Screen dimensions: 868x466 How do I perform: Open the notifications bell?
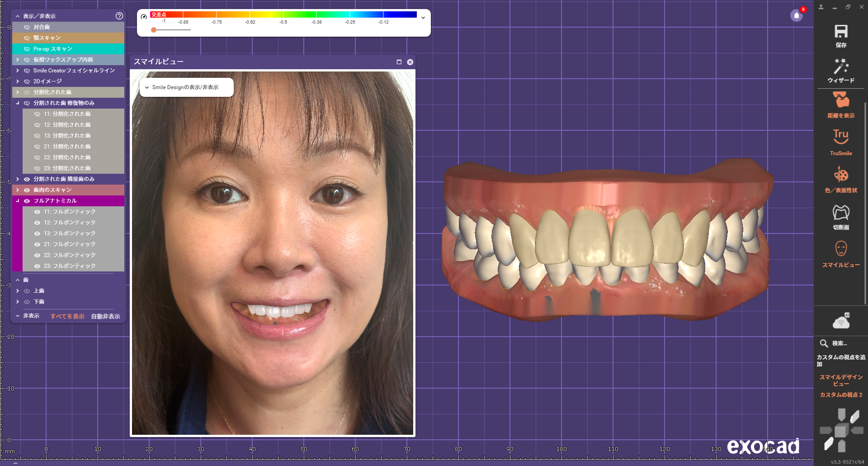797,16
